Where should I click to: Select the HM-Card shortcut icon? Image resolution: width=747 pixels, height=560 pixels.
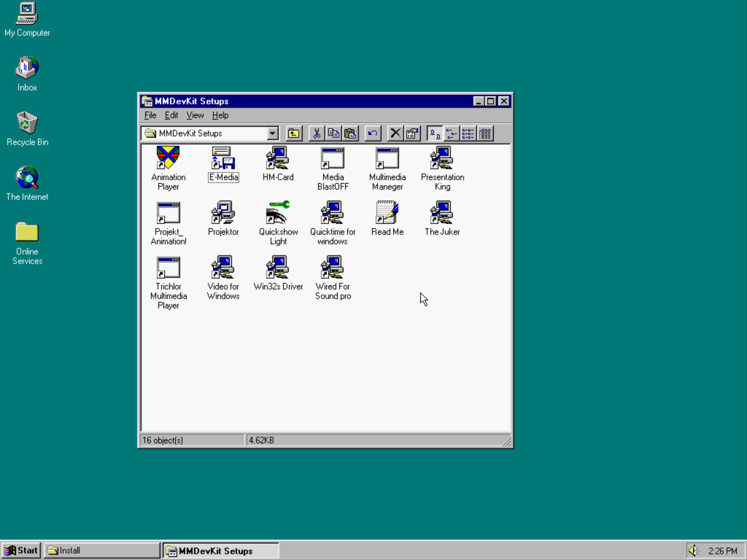278,158
